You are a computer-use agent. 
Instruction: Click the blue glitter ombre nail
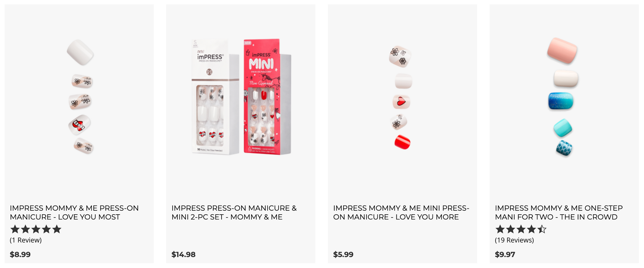(561, 101)
